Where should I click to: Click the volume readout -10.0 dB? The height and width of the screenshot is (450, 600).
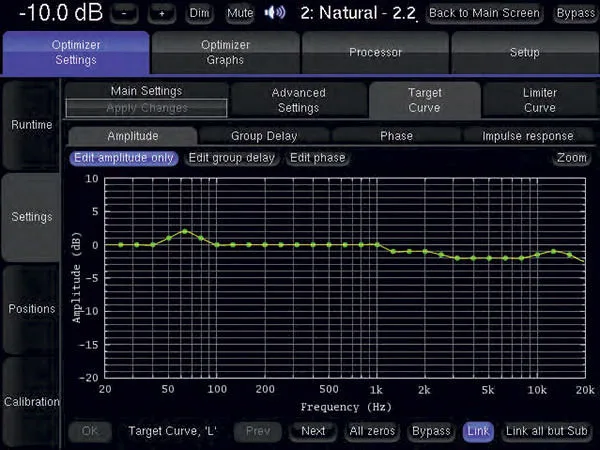[x=61, y=13]
